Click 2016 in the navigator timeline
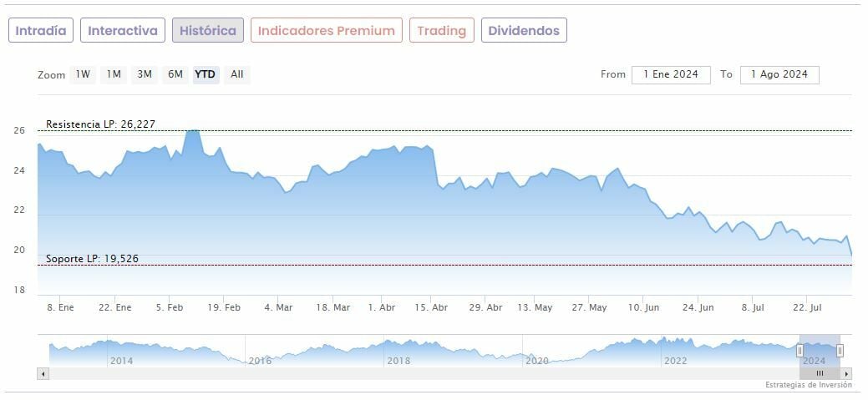Image resolution: width=868 pixels, height=400 pixels. click(x=260, y=361)
